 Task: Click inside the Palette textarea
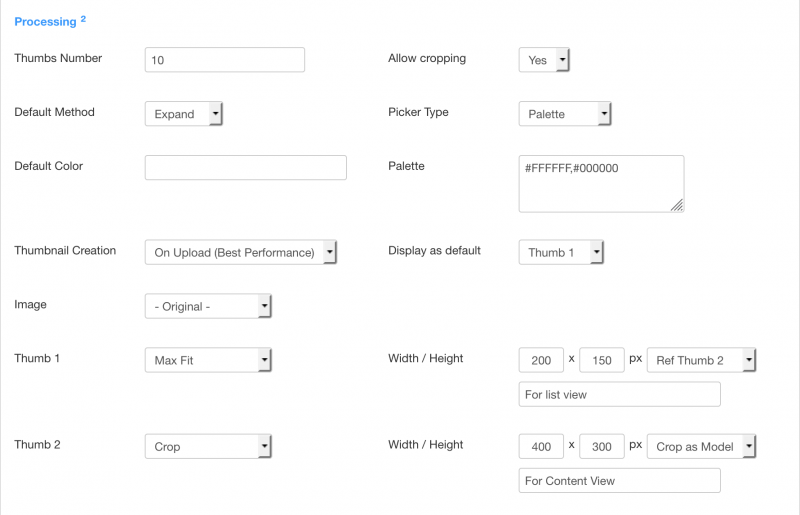coord(601,184)
